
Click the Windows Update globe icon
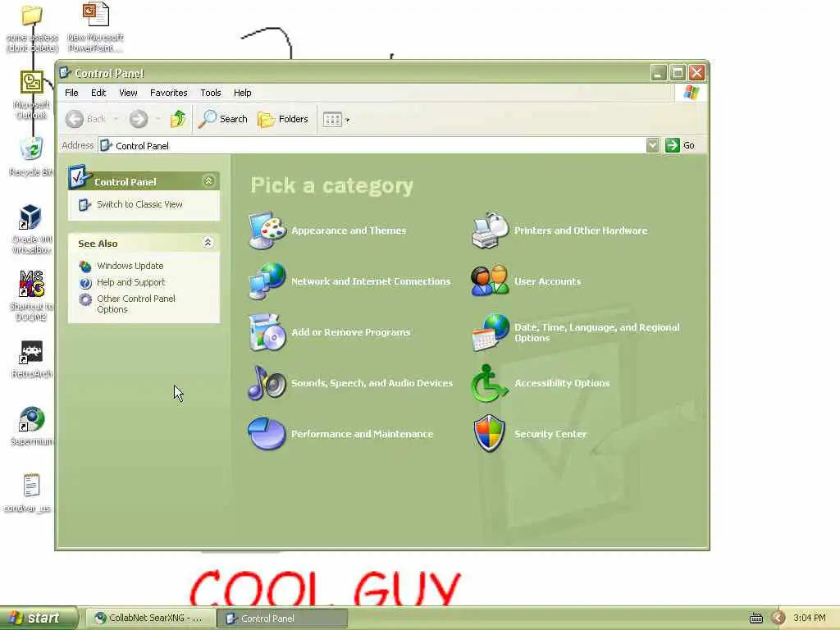pos(85,267)
